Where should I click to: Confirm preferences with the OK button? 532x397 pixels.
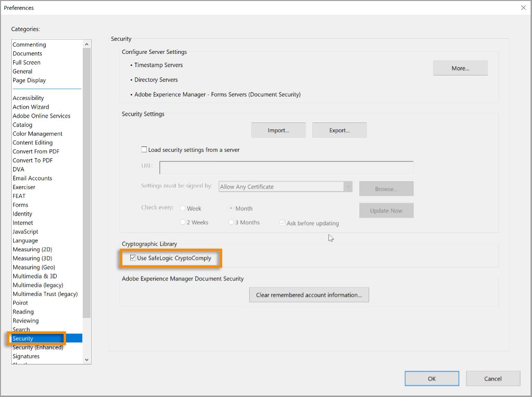coord(431,378)
